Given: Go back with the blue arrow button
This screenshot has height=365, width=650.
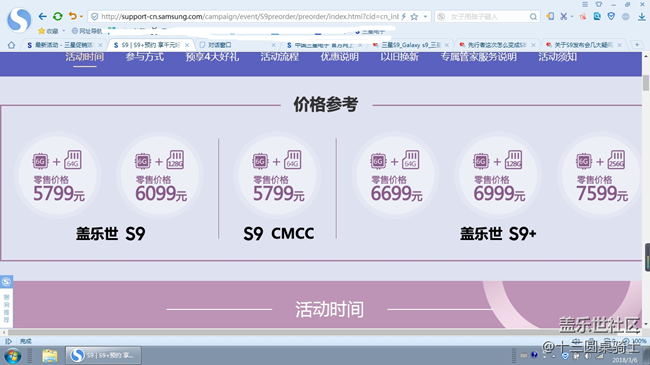Looking at the screenshot, I should click(42, 17).
